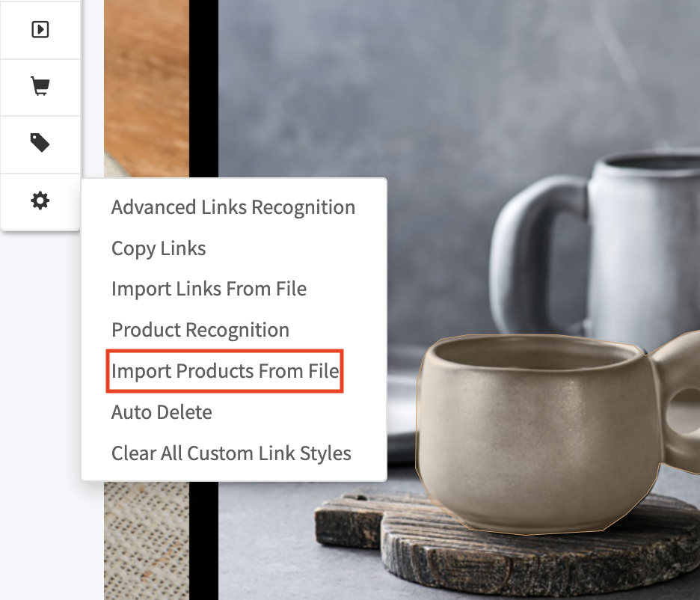Screen dimensions: 700x600
Task: Click Import Links From File
Action: (209, 289)
